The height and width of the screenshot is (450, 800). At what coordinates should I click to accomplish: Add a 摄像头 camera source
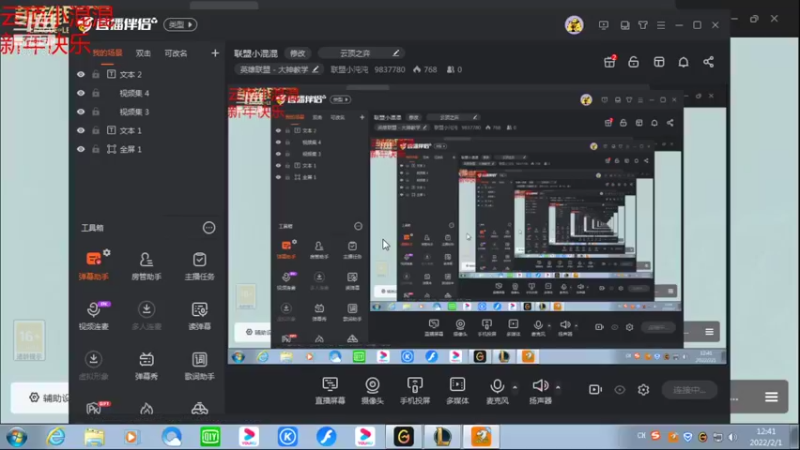click(x=372, y=390)
